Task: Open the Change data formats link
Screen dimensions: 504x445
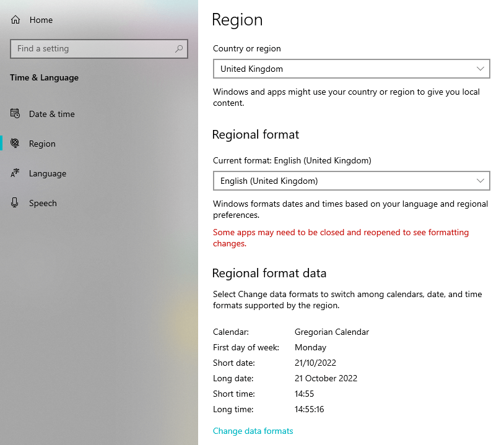Action: click(253, 431)
